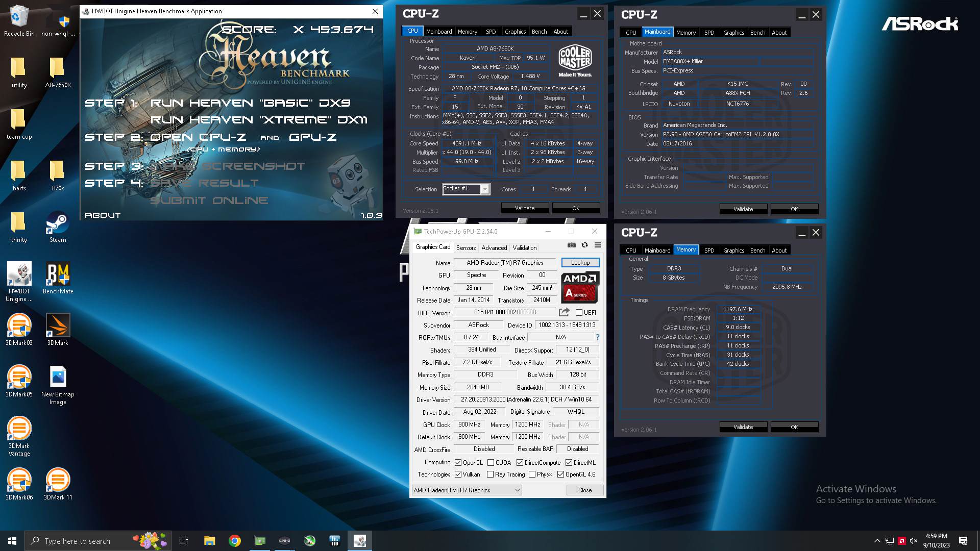Click the muted volume tray icon

[x=914, y=541]
